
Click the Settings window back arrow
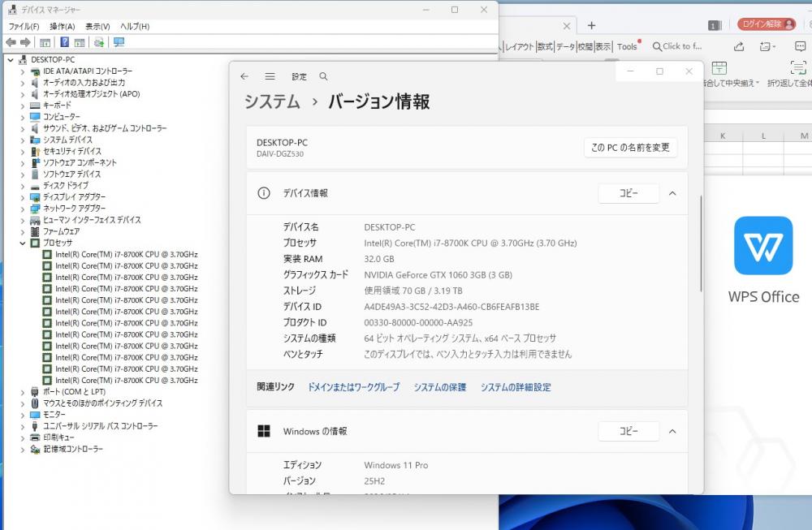(x=244, y=76)
